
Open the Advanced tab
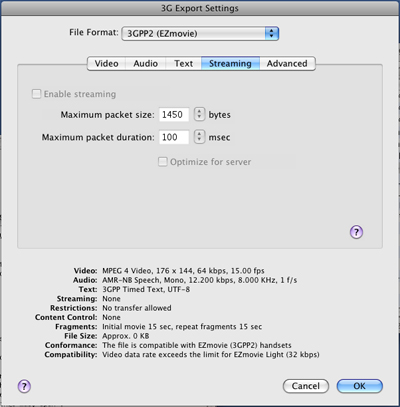click(x=287, y=63)
